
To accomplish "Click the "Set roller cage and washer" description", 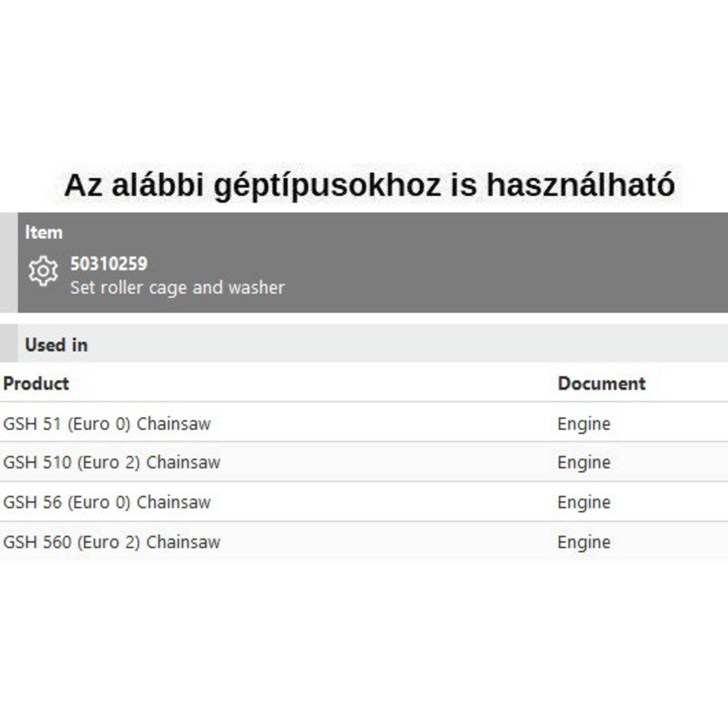I will 177,288.
